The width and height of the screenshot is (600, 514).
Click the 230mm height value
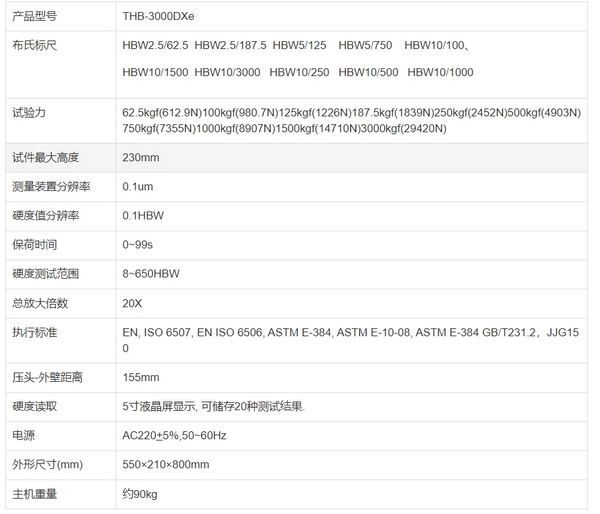[x=140, y=158]
